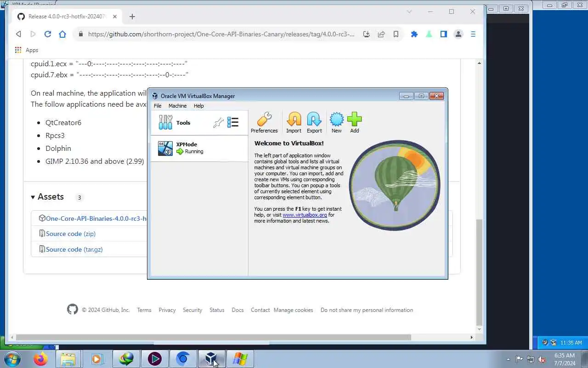Viewport: 588px width, 368px height.
Task: Select the XPMode virtual machine
Action: [199, 148]
